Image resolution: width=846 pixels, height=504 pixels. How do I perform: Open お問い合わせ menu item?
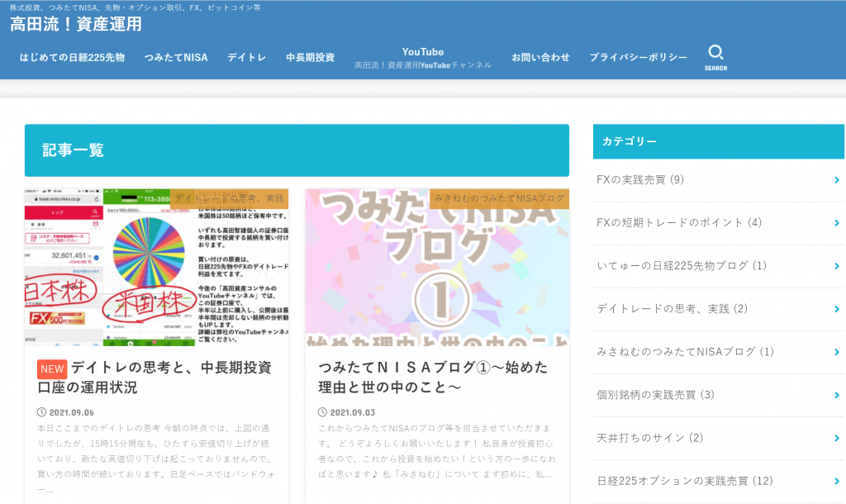540,57
